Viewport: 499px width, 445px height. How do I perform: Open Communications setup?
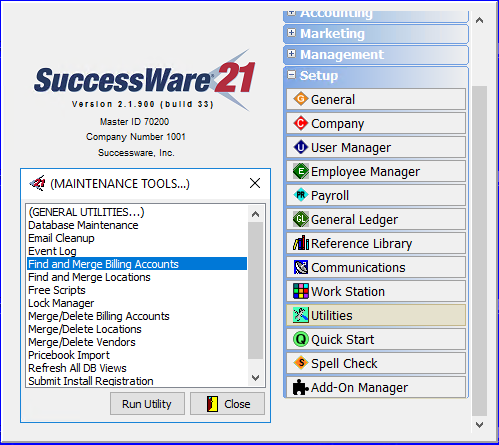(x=376, y=267)
